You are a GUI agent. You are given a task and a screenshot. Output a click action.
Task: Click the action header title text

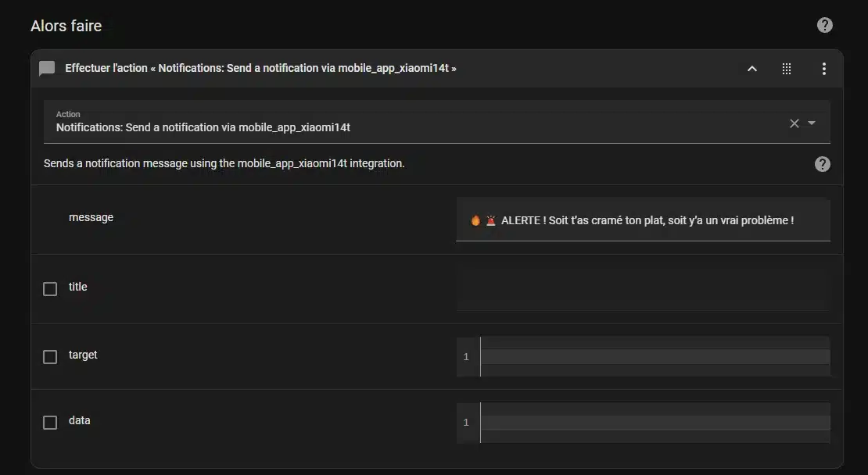click(260, 68)
